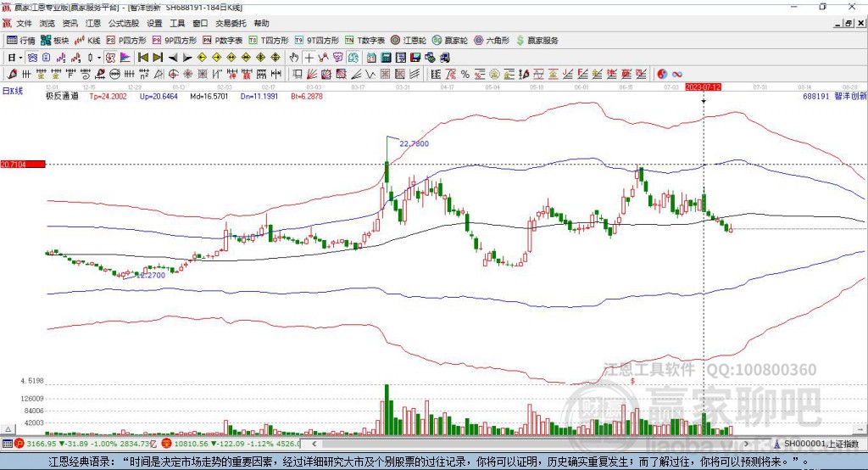Open the calculator tool icon

(387, 58)
